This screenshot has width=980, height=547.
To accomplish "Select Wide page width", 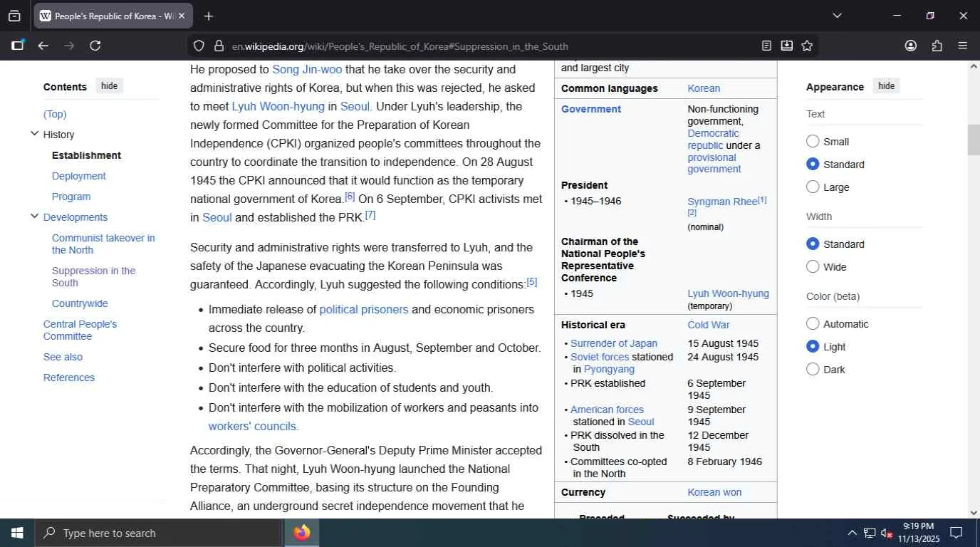I will pyautogui.click(x=813, y=266).
